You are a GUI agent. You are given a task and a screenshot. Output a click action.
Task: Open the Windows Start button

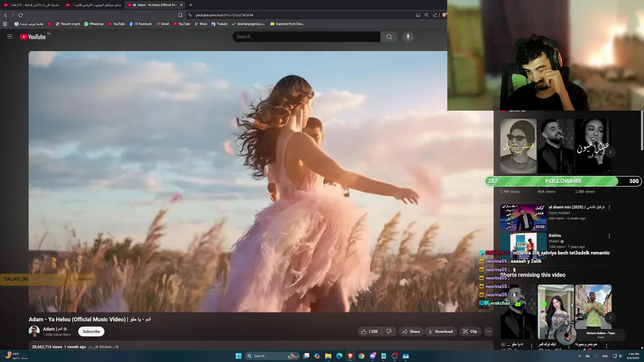point(238,356)
